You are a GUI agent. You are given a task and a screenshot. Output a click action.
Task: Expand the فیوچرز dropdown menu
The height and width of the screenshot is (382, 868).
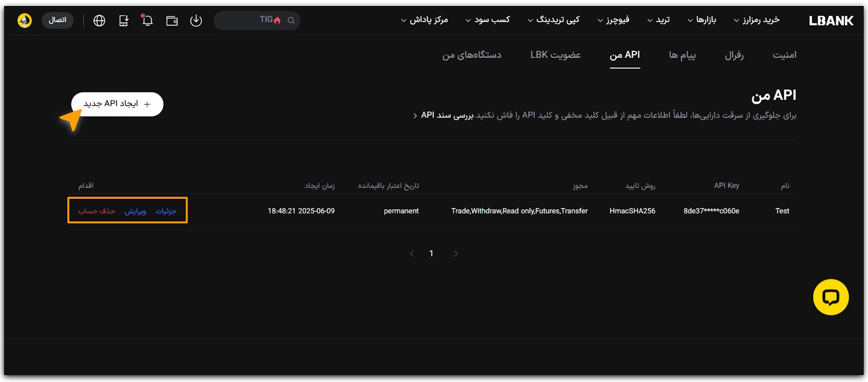613,20
